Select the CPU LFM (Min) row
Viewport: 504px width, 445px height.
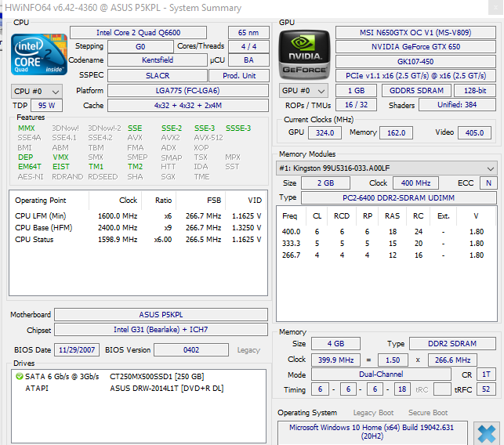tap(138, 216)
